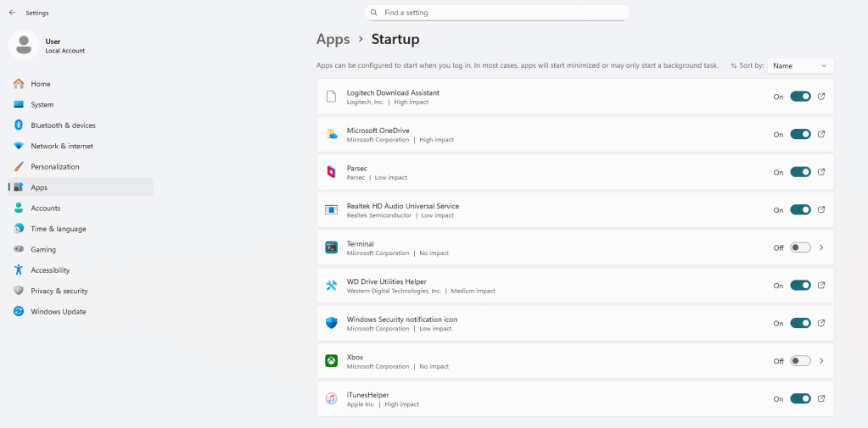
Task: Click the Logitech Download Assistant label
Action: pyautogui.click(x=393, y=92)
